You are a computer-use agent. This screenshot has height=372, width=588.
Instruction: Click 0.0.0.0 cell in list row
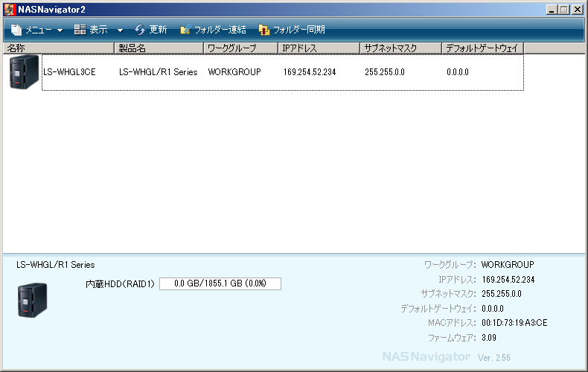[458, 72]
